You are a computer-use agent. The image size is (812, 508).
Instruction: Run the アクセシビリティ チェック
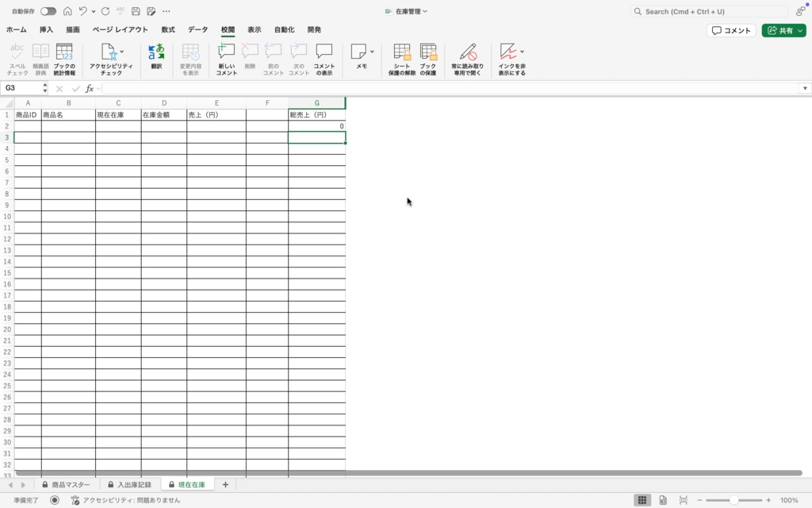[x=109, y=59]
